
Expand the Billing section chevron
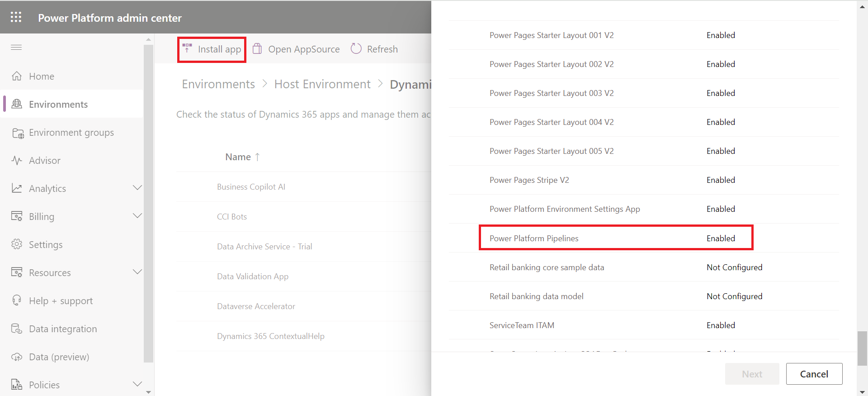(x=137, y=216)
